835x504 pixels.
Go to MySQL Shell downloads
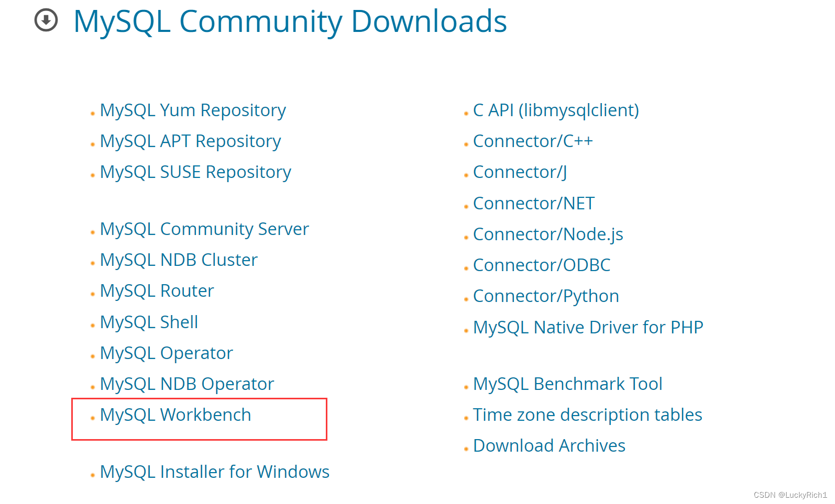point(149,322)
